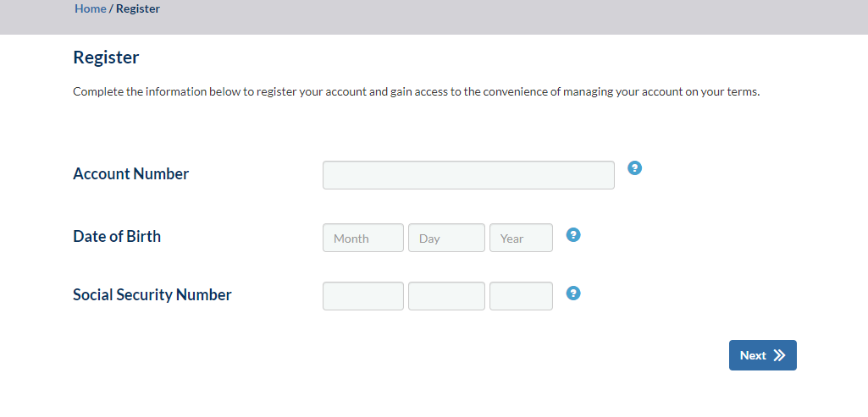Viewport: 868px width, 417px height.
Task: Click the middle Social Security Number box
Action: pos(446,296)
